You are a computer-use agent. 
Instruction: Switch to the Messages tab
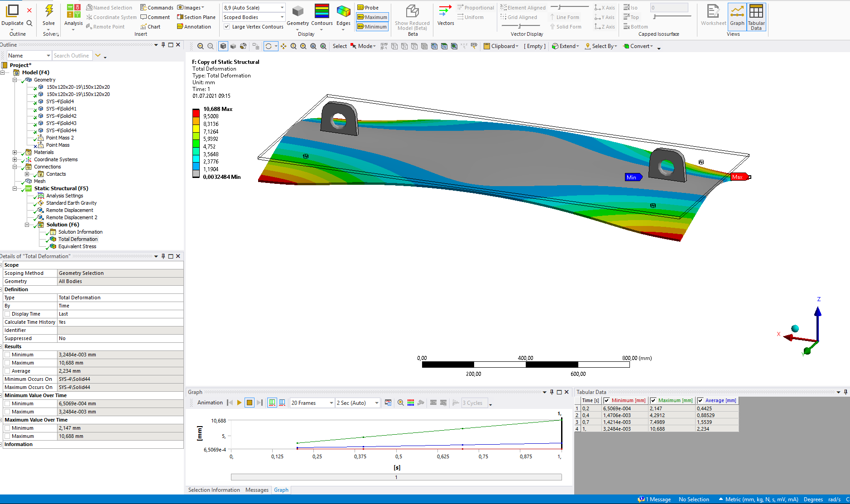click(257, 490)
